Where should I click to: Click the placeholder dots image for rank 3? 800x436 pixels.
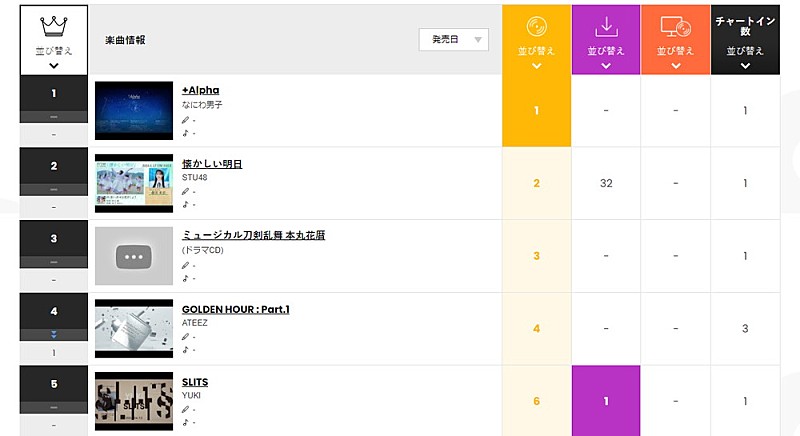[134, 256]
